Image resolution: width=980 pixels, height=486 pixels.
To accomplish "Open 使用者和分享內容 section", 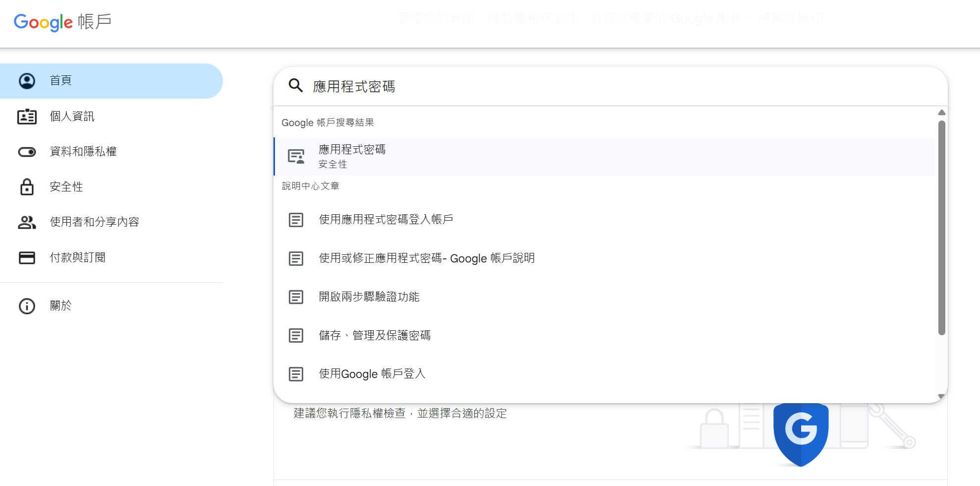I will (111, 222).
